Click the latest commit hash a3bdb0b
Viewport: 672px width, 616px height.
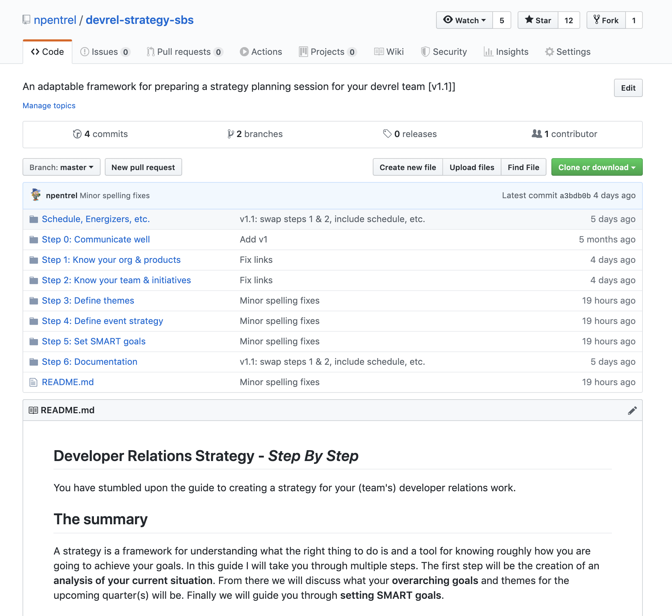[x=575, y=195]
